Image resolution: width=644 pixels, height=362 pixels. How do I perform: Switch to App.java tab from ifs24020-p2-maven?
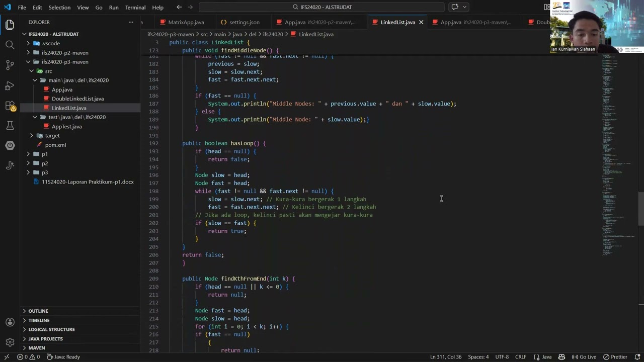coord(320,22)
